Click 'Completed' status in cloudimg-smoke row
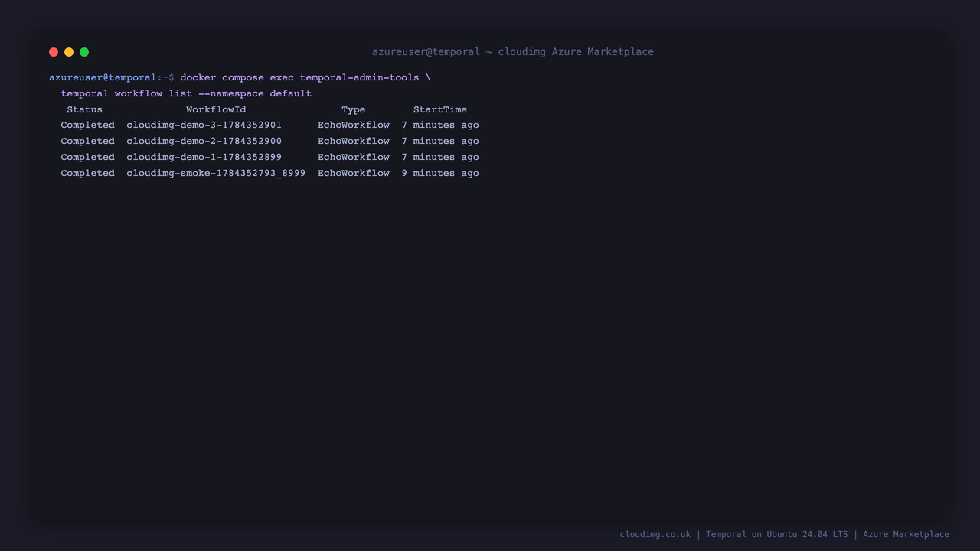The width and height of the screenshot is (980, 551). pyautogui.click(x=88, y=173)
